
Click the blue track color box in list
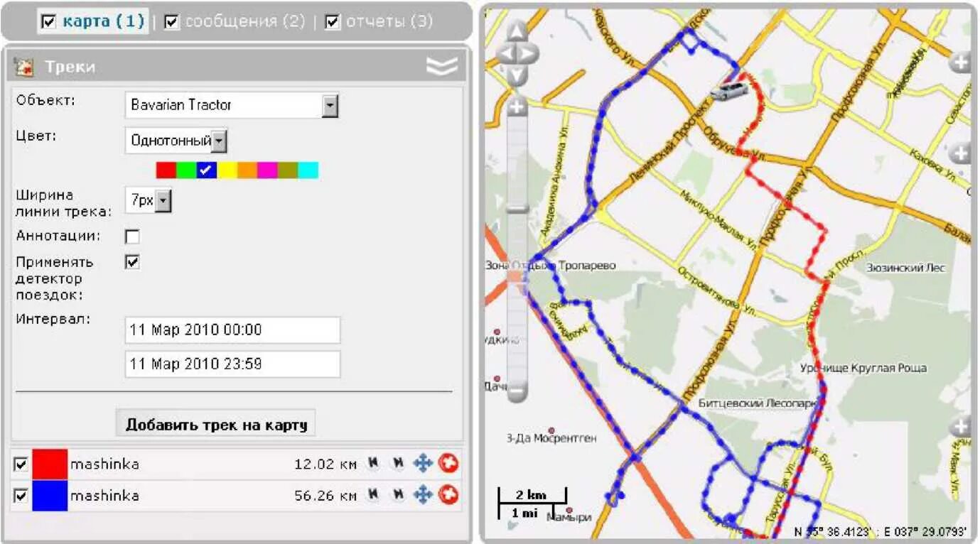50,495
